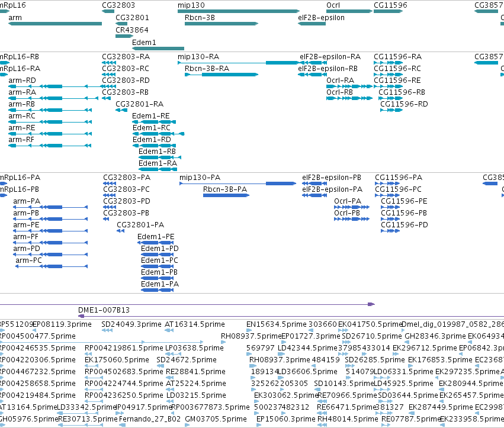Click transcript Edem1-RE

coord(154,122)
